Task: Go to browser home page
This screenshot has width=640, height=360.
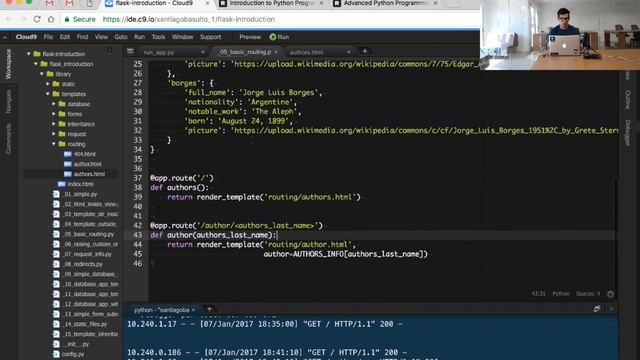Action: [x=51, y=19]
